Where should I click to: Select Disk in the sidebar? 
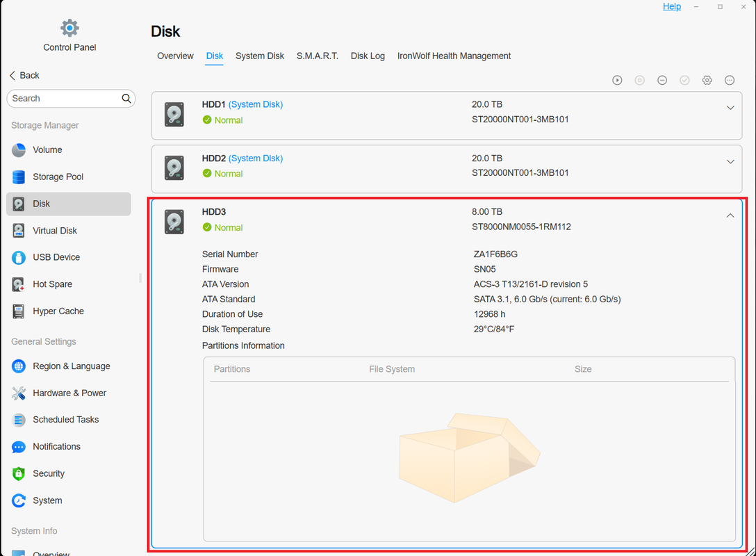[x=69, y=204]
